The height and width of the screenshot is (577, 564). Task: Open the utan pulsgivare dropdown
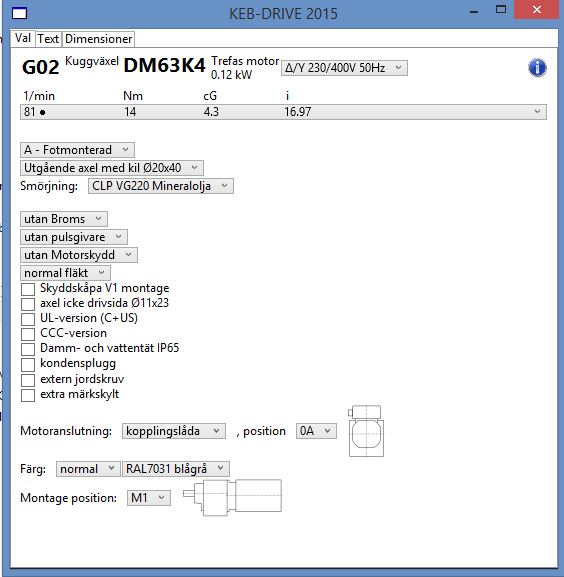74,237
